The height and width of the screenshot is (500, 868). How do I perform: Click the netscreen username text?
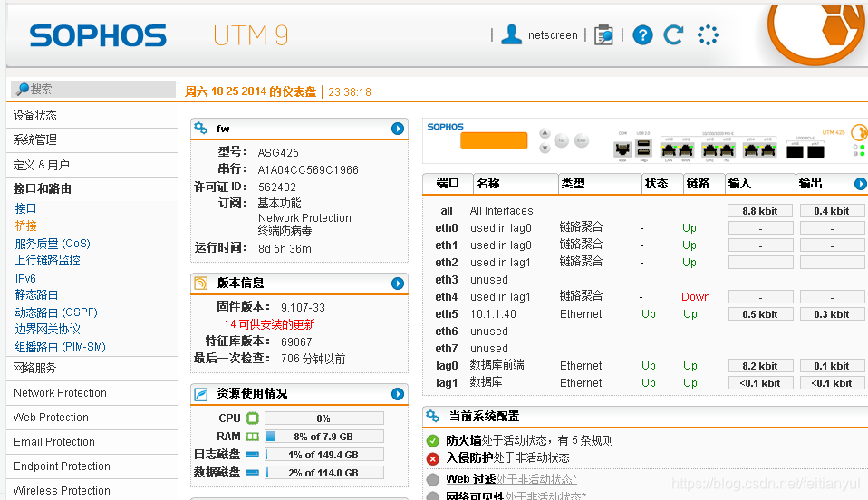(553, 35)
